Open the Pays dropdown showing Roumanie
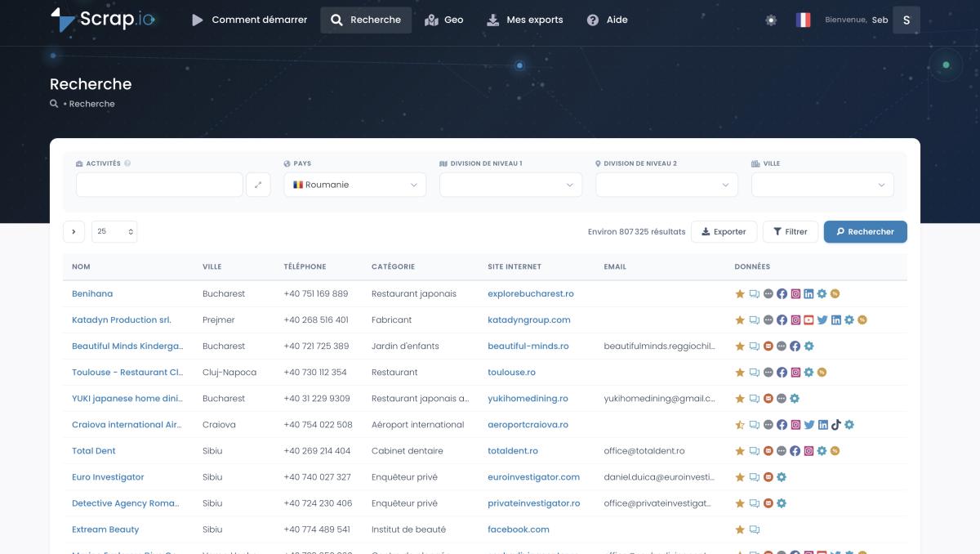This screenshot has height=554, width=980. pyautogui.click(x=355, y=185)
